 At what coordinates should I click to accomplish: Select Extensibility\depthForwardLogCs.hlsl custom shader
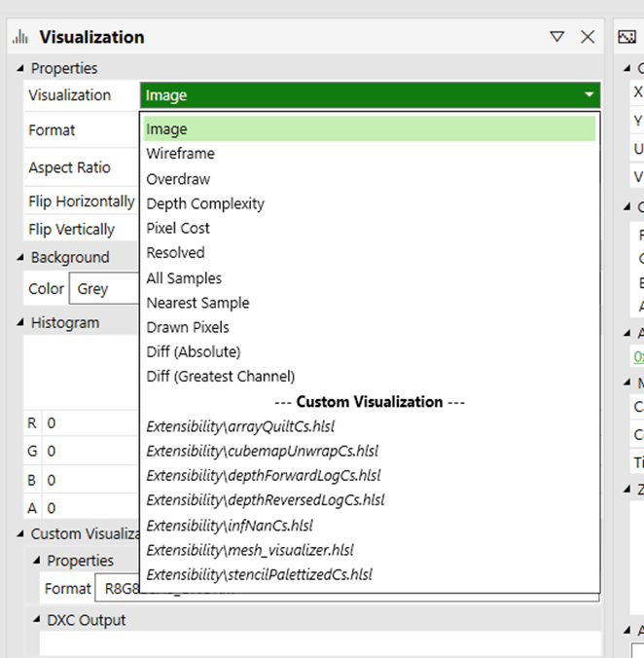pos(370,475)
